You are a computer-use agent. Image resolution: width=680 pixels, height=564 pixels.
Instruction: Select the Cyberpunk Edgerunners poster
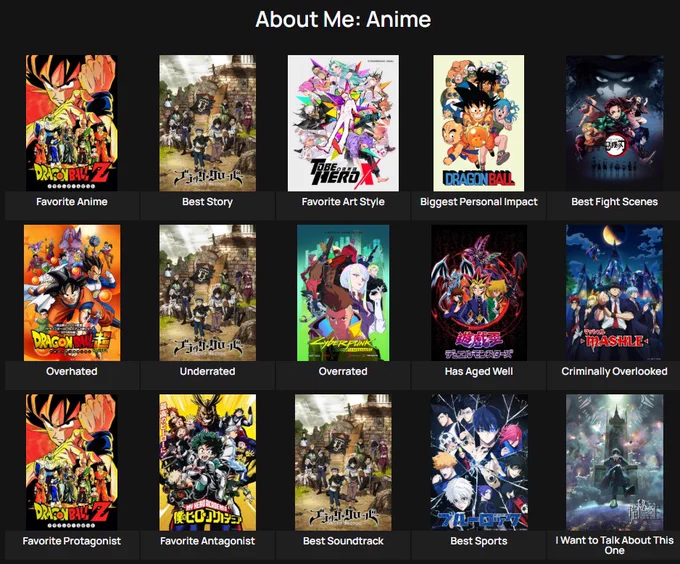pyautogui.click(x=343, y=293)
